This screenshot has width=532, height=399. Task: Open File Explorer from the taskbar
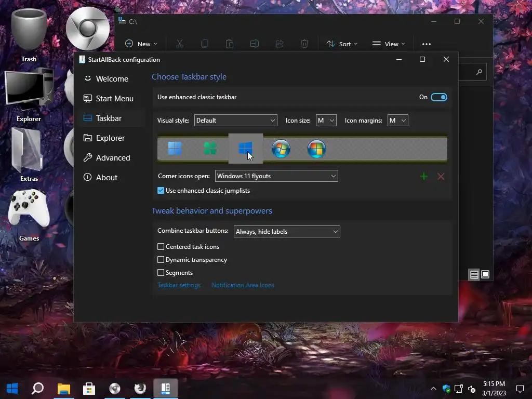(63, 389)
